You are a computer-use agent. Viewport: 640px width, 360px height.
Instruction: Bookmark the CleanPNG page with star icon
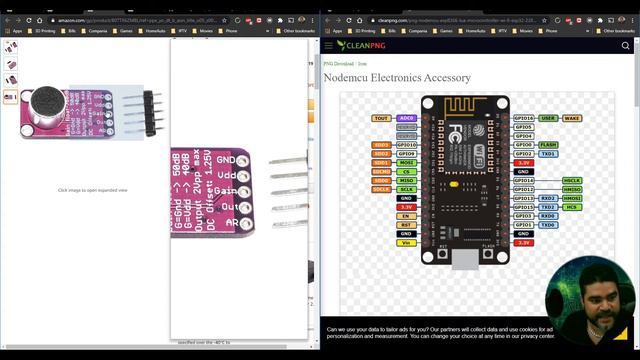pyautogui.click(x=544, y=20)
